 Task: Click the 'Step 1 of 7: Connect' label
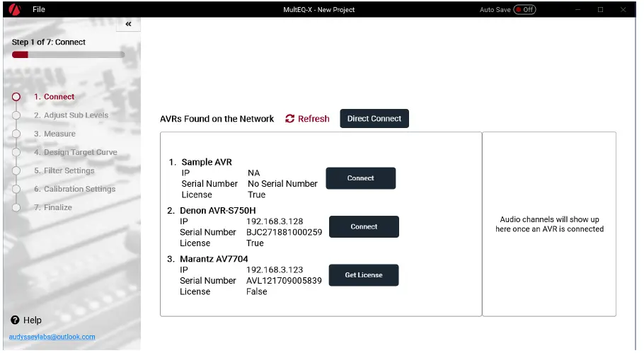click(48, 42)
